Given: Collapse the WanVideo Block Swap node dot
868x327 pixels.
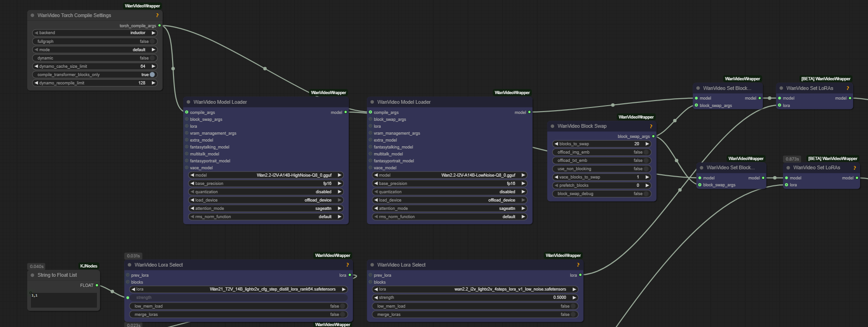Looking at the screenshot, I should 552,126.
